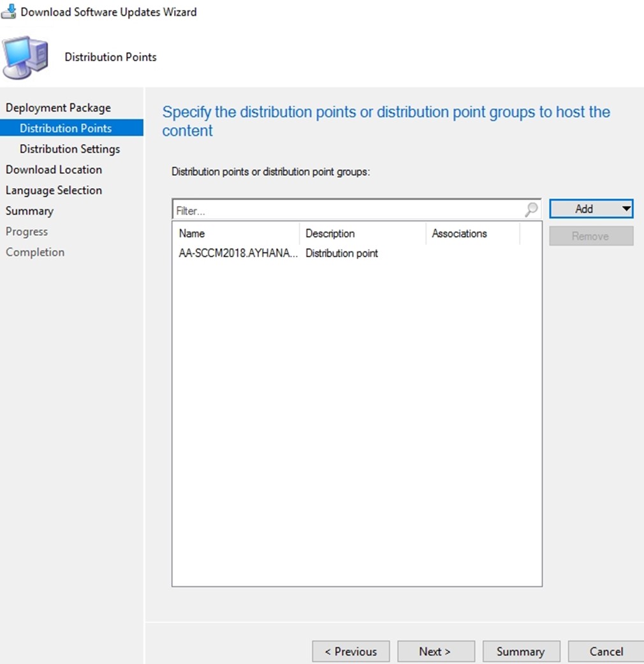This screenshot has width=644, height=664.
Task: Click the Completion step in the sidebar
Action: pyautogui.click(x=35, y=253)
